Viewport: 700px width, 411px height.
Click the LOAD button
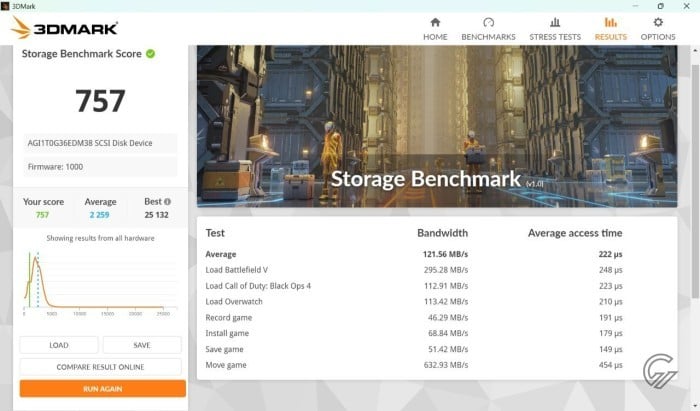(58, 345)
